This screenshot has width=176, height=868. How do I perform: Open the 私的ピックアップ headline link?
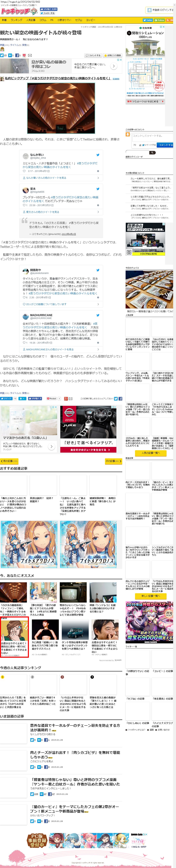[x=58, y=78]
